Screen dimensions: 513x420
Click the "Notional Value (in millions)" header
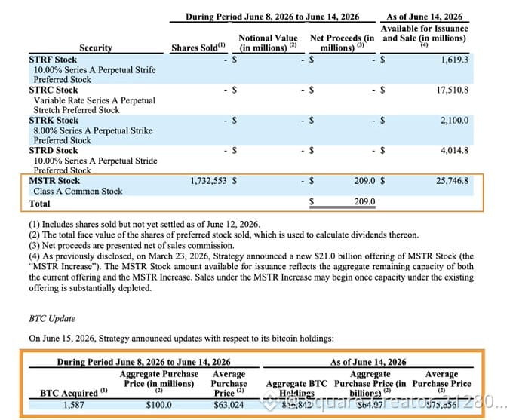click(x=268, y=43)
